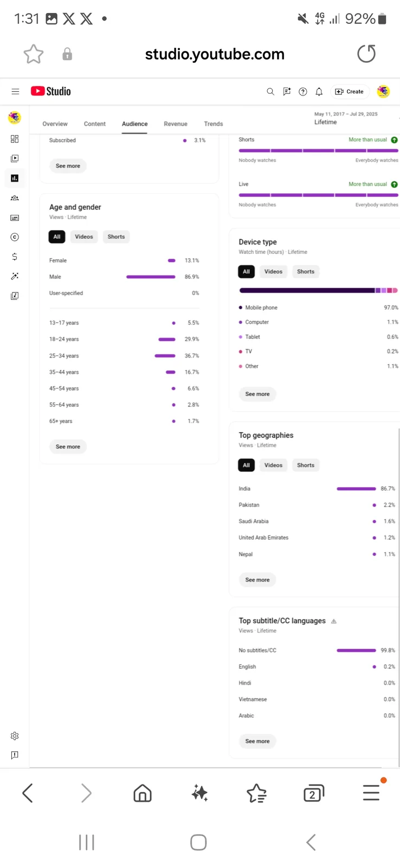Open Content icon in left sidebar
The height and width of the screenshot is (868, 400).
[x=15, y=158]
